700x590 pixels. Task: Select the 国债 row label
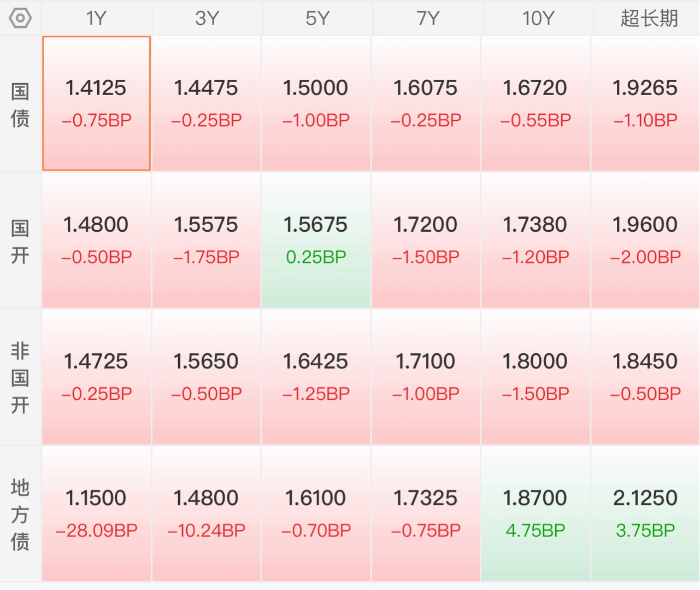20,104
